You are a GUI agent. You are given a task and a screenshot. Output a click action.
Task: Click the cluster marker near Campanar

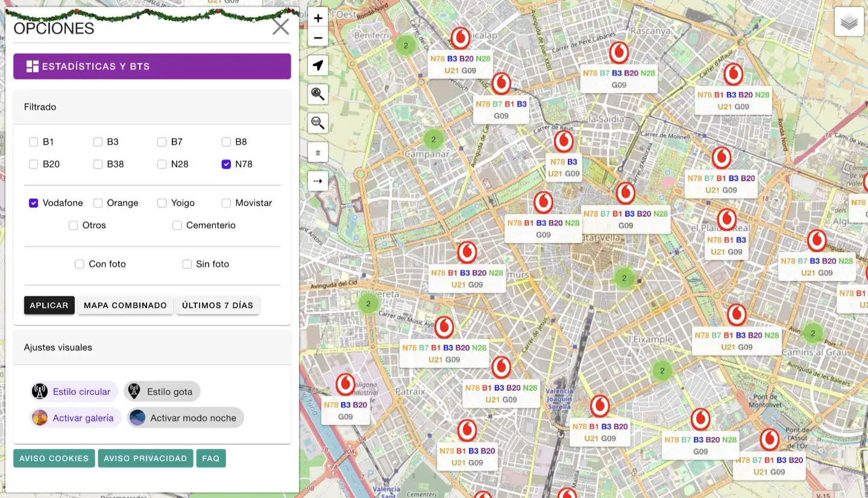point(433,140)
